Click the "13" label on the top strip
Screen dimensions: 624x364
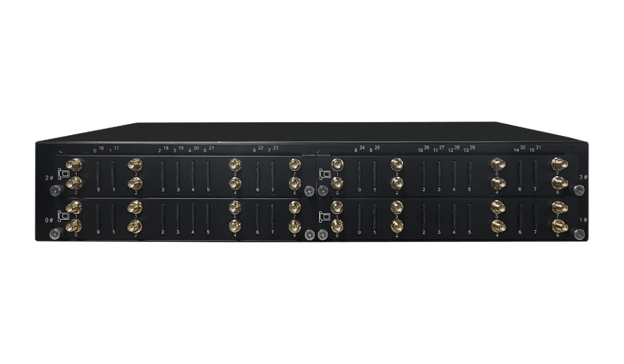coord(466,150)
